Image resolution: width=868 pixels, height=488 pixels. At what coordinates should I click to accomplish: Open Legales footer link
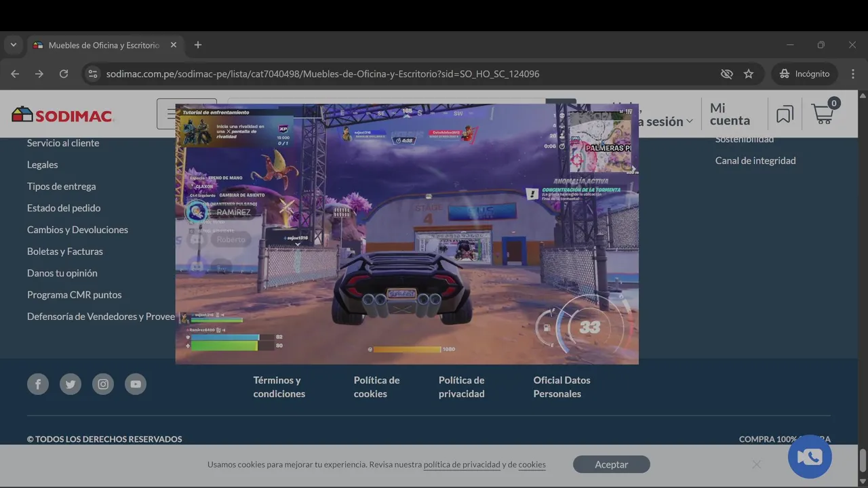42,165
